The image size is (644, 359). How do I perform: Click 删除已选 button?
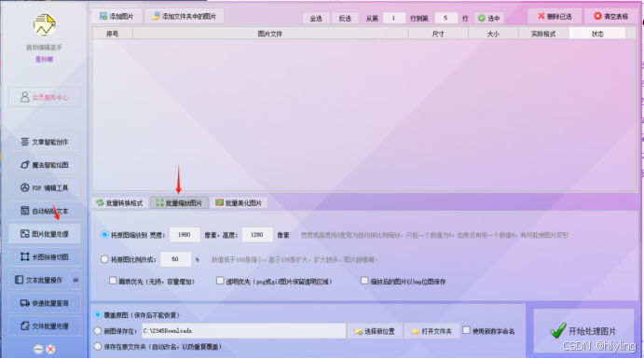(x=555, y=16)
